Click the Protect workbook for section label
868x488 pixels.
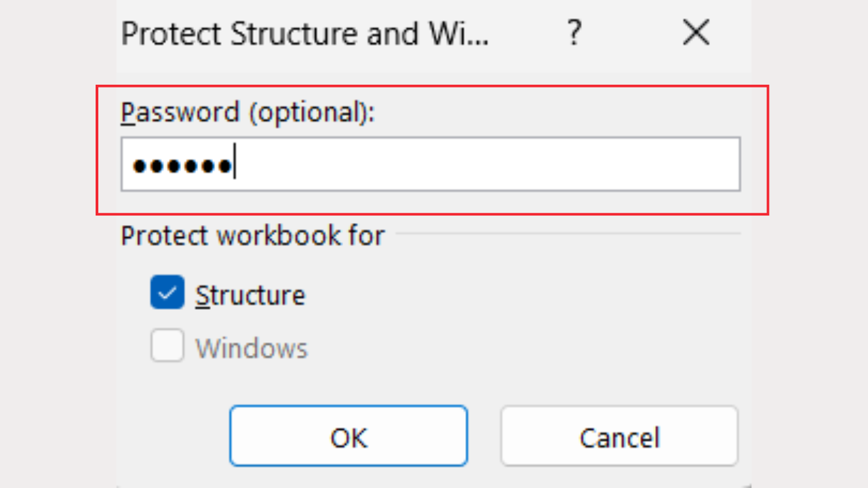point(252,235)
